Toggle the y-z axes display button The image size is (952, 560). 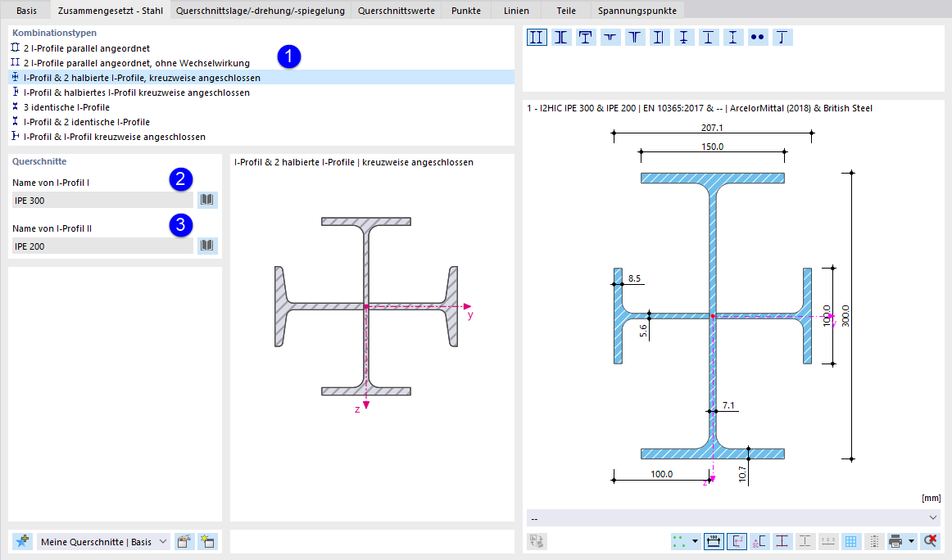(737, 541)
